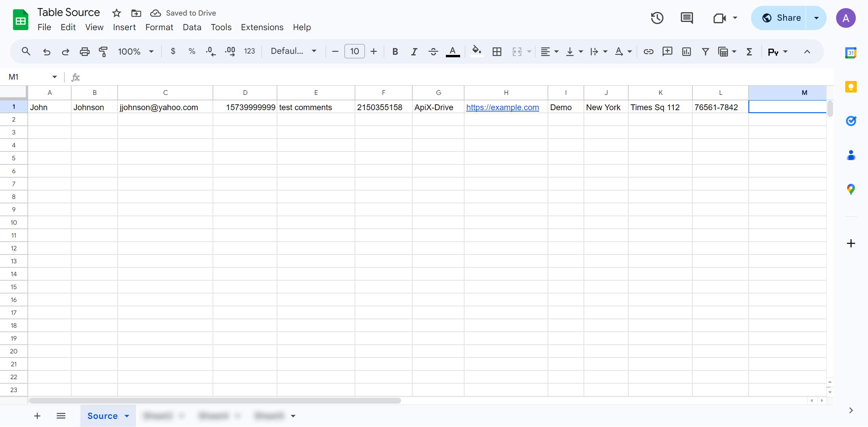The image size is (868, 427).
Task: Click the text color icon
Action: pyautogui.click(x=453, y=52)
